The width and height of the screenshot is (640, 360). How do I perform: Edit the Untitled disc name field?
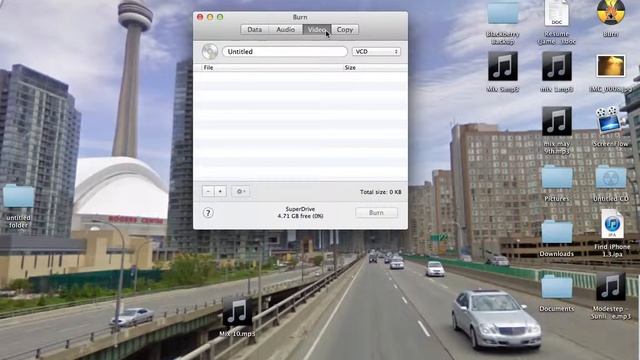point(285,51)
